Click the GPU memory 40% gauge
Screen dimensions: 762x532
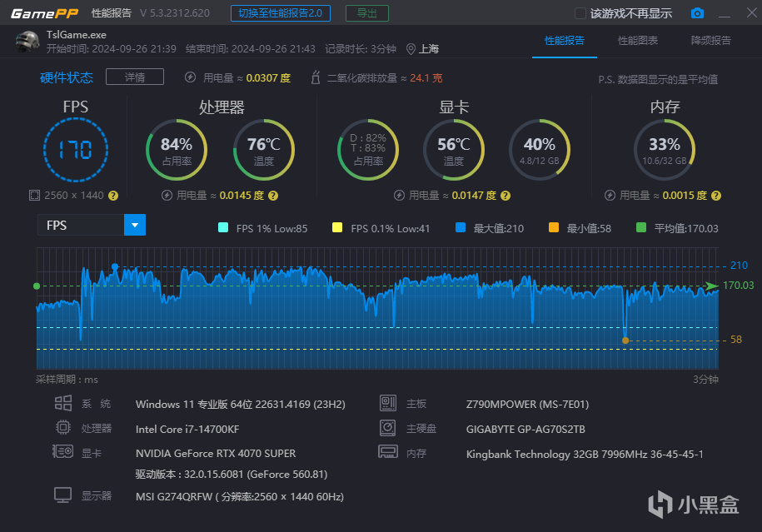540,150
